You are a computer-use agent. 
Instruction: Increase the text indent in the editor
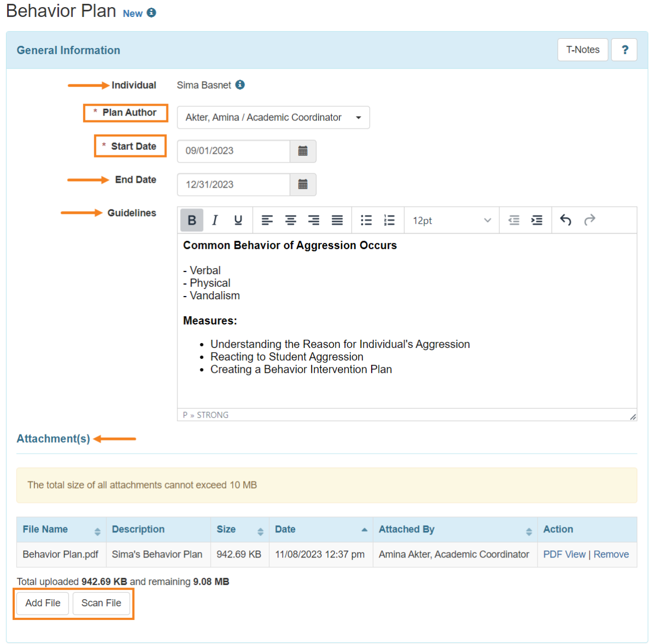(537, 220)
